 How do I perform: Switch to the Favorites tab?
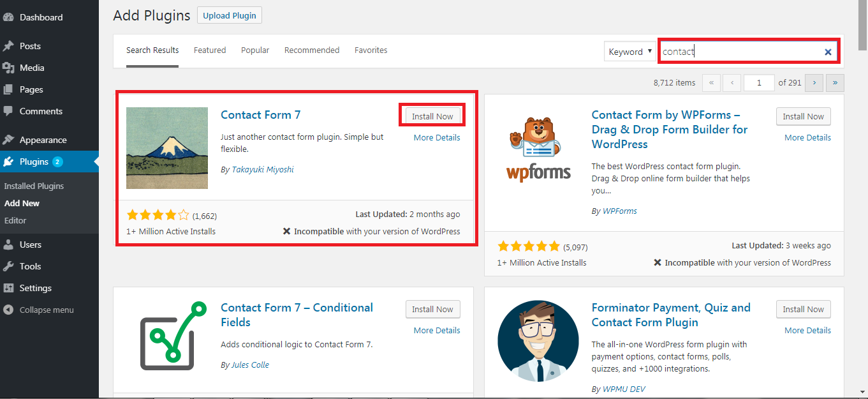pos(371,50)
